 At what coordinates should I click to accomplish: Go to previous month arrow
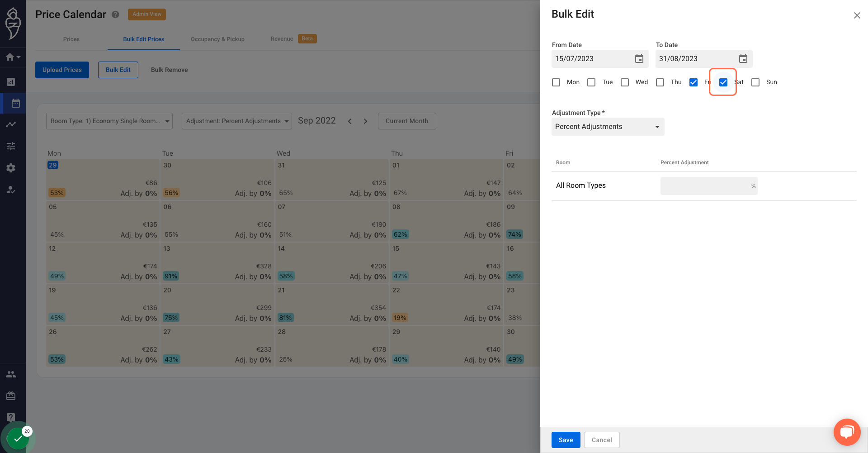pos(349,121)
